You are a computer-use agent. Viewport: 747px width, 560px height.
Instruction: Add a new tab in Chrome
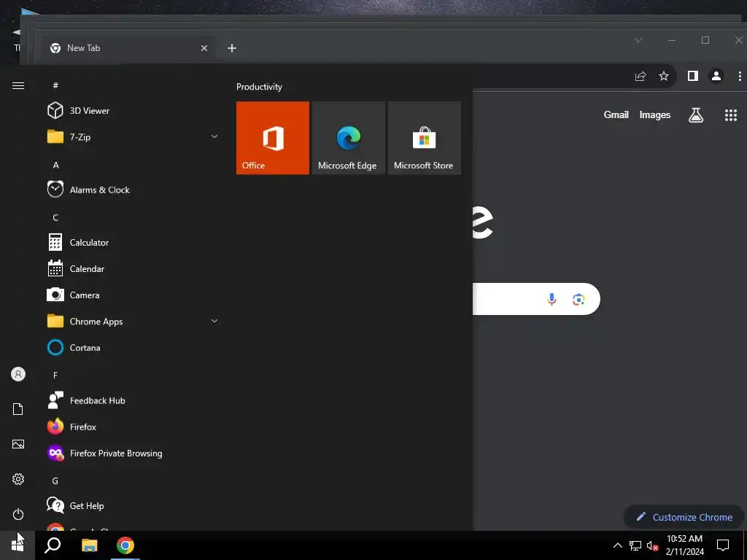232,48
